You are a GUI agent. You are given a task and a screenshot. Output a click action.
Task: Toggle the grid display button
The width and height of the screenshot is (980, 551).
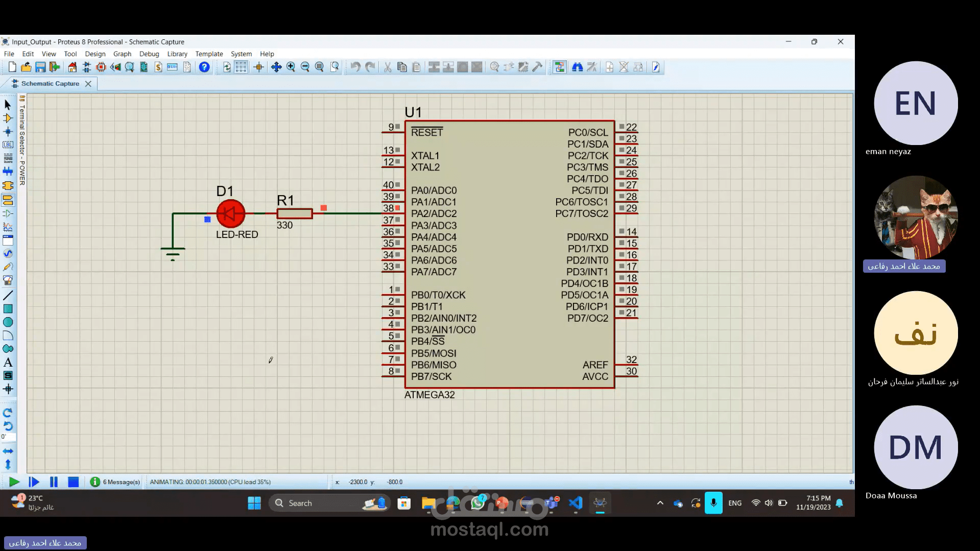pos(241,67)
